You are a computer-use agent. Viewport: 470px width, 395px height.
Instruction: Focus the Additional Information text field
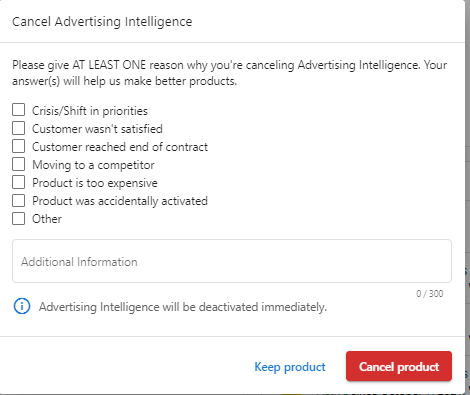coord(232,261)
